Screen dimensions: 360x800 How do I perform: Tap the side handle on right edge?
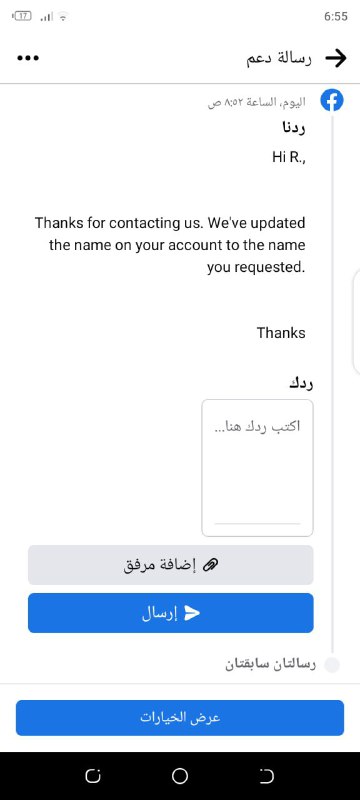[x=356, y=322]
